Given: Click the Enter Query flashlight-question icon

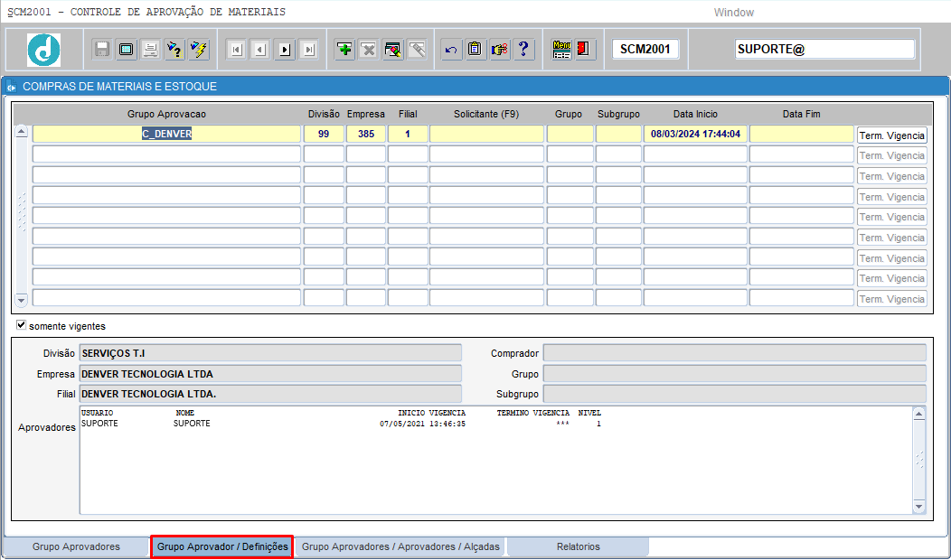Looking at the screenshot, I should [x=174, y=49].
